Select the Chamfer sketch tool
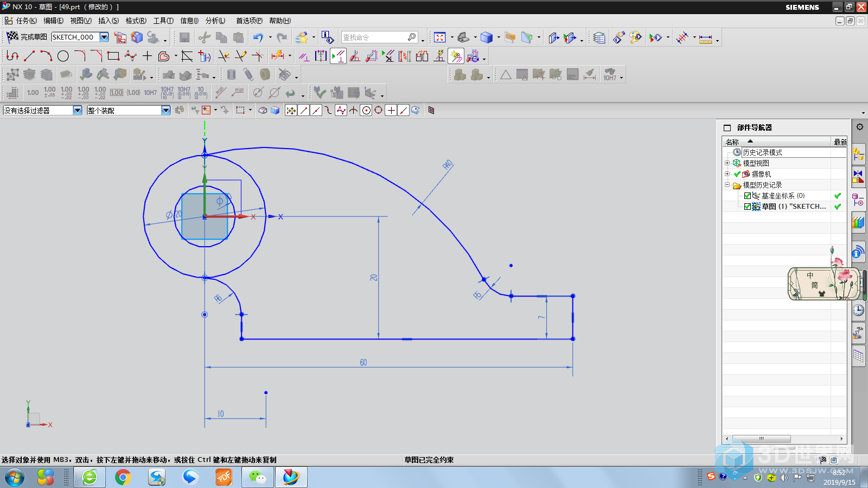 [x=97, y=56]
